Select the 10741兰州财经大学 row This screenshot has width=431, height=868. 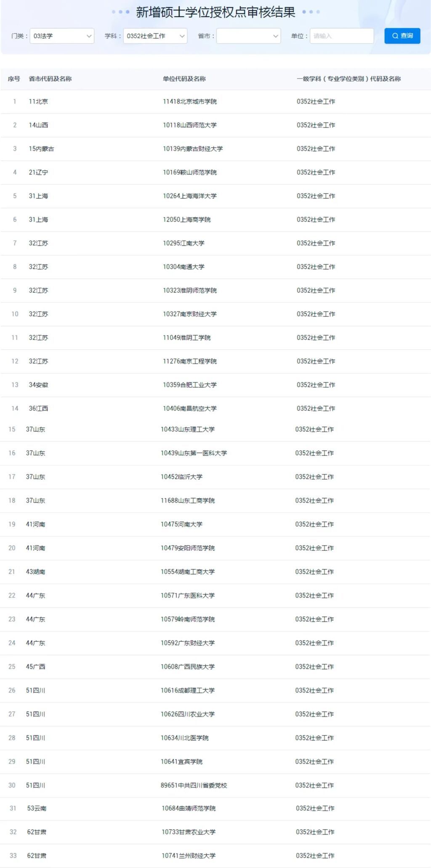tap(215, 856)
